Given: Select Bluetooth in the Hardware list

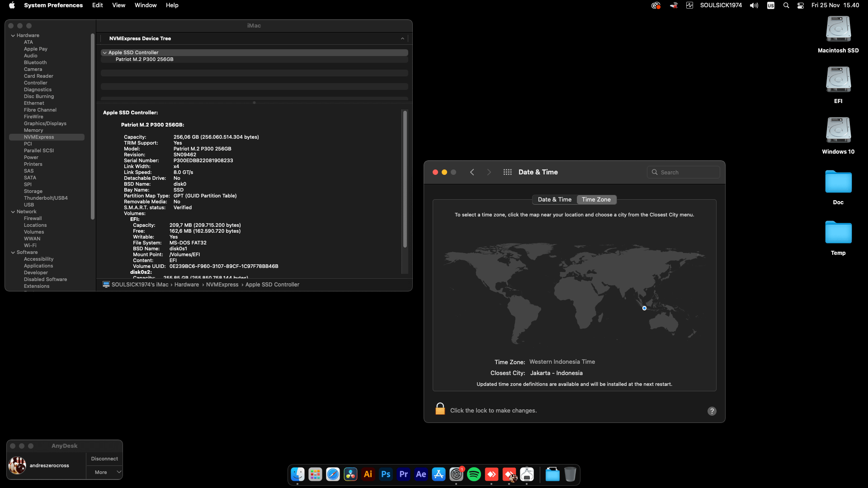Looking at the screenshot, I should coord(35,62).
